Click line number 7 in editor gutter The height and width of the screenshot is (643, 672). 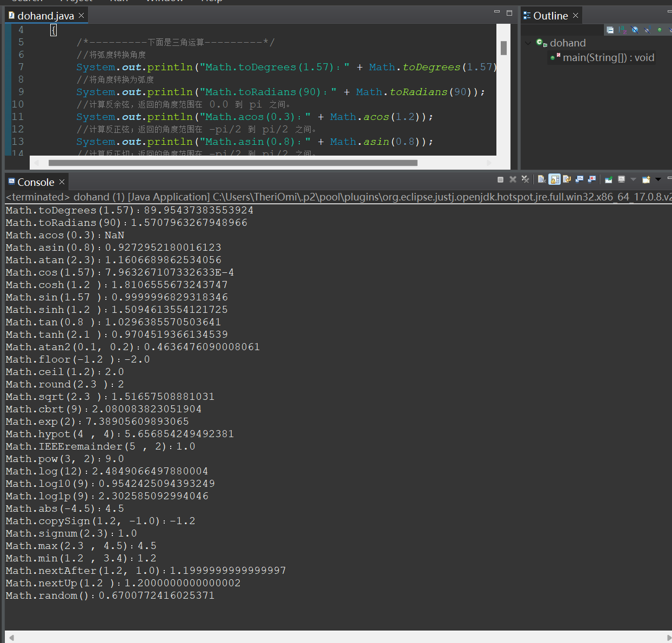(x=21, y=67)
